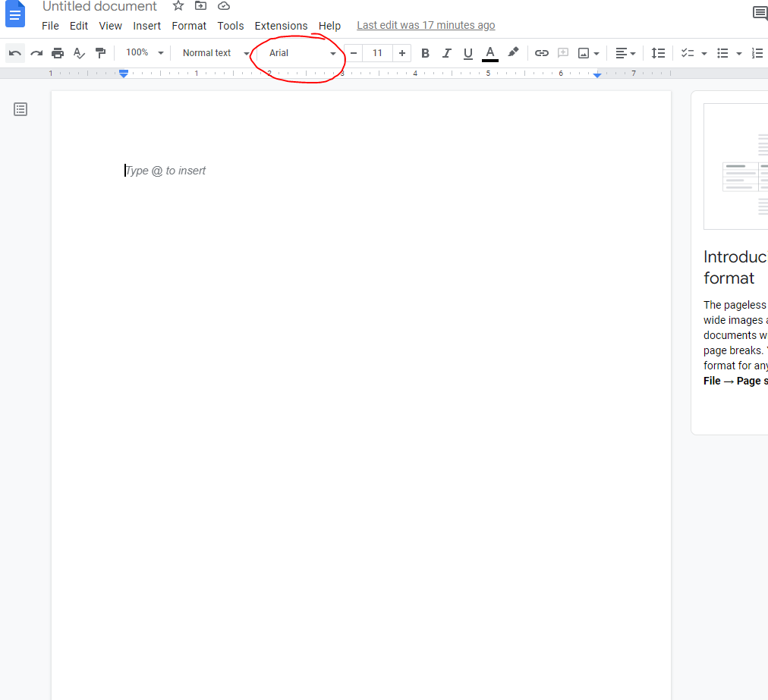Open line and paragraph spacing
768x700 pixels.
(x=658, y=53)
